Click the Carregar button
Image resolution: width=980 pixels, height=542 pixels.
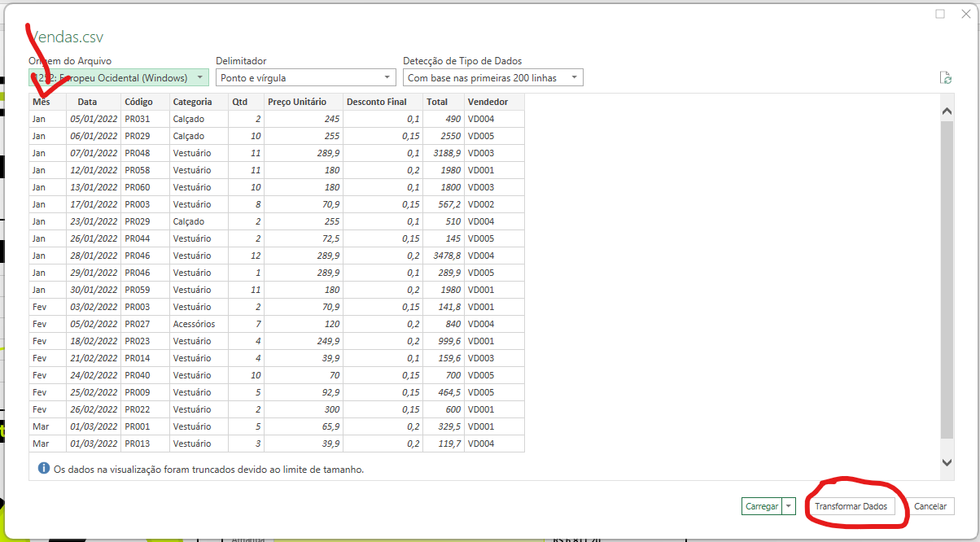(x=762, y=506)
